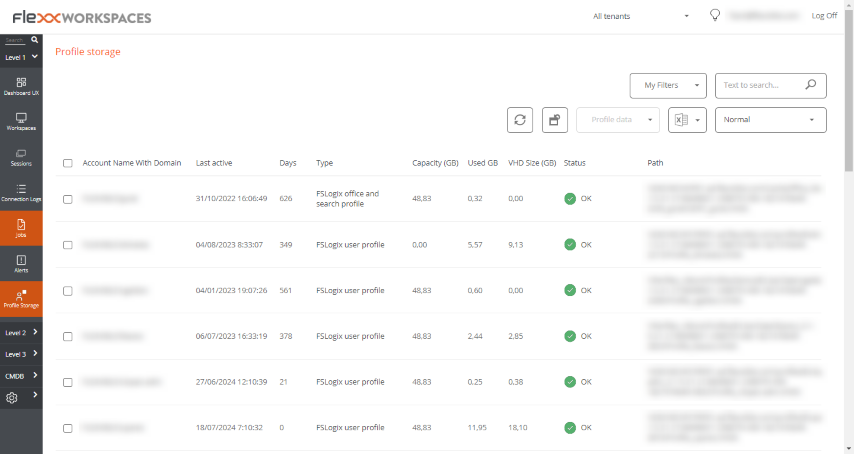Sort by Path column header
854x454 pixels.
point(655,163)
